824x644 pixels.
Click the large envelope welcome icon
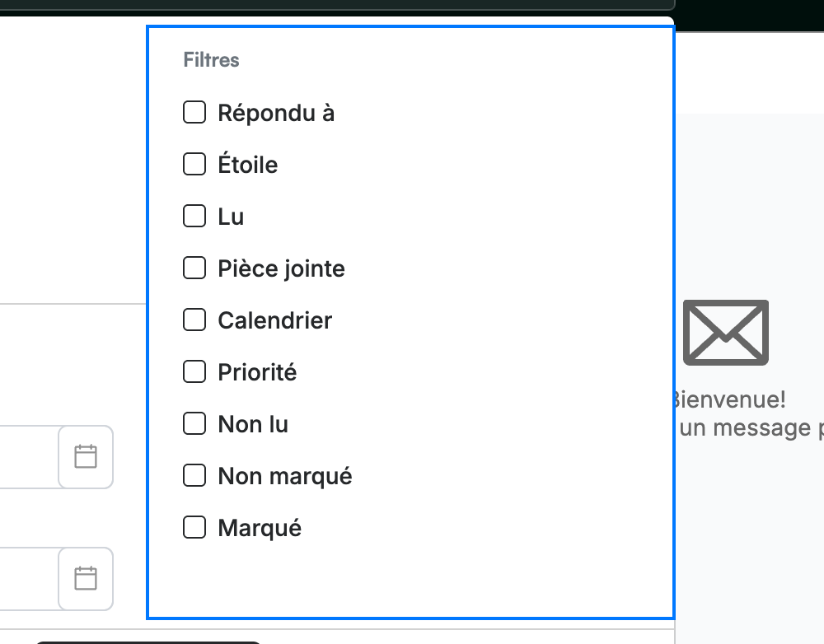tap(726, 332)
